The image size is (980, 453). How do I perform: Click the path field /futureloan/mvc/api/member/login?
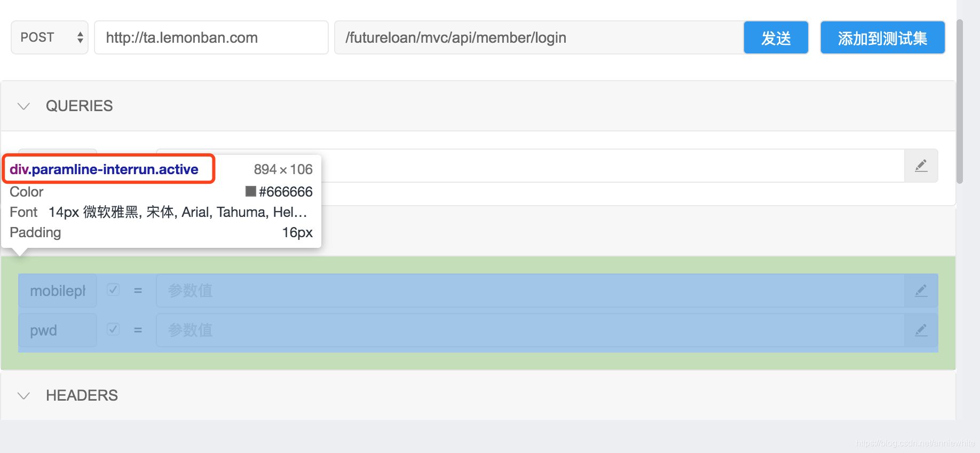539,37
